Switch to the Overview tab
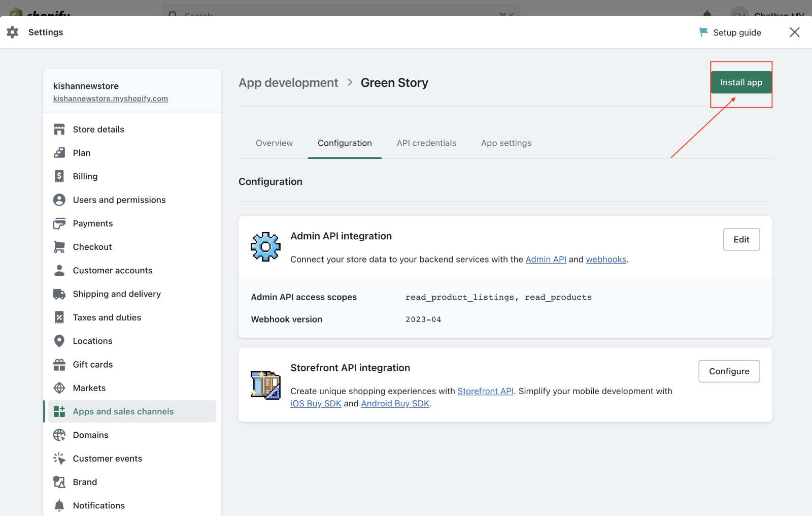Screen dimensions: 812x516 coord(274,143)
